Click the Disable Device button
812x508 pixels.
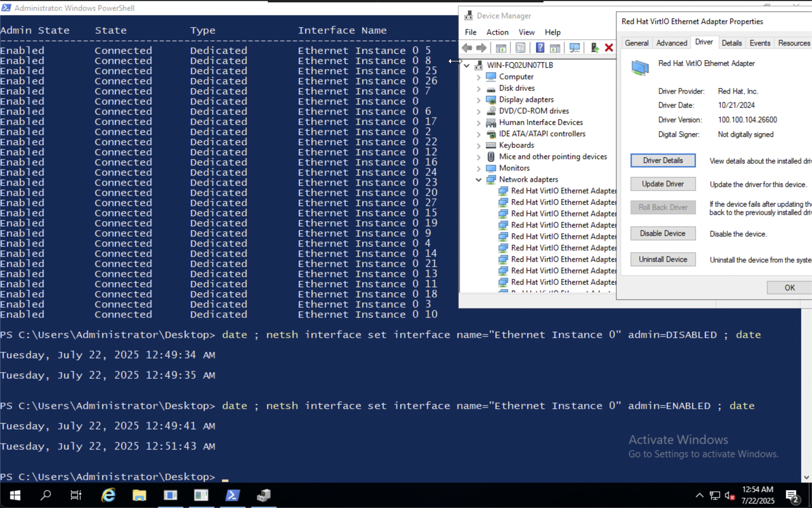pyautogui.click(x=662, y=233)
